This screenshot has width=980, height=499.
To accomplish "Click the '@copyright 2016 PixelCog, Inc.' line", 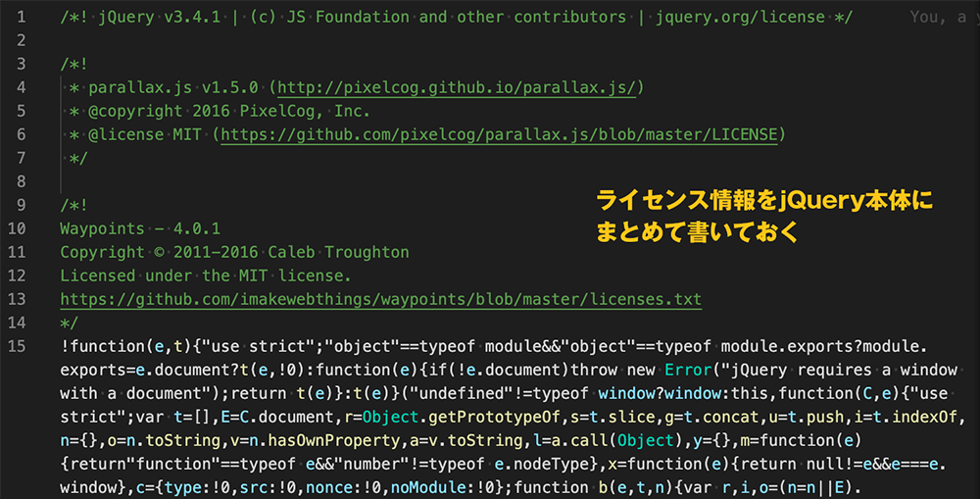I will [228, 112].
